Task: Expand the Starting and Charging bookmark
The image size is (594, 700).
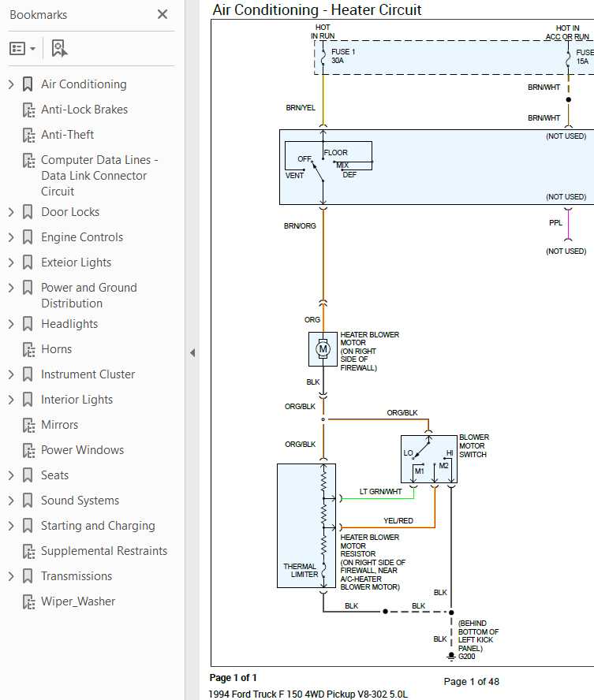Action: click(11, 526)
